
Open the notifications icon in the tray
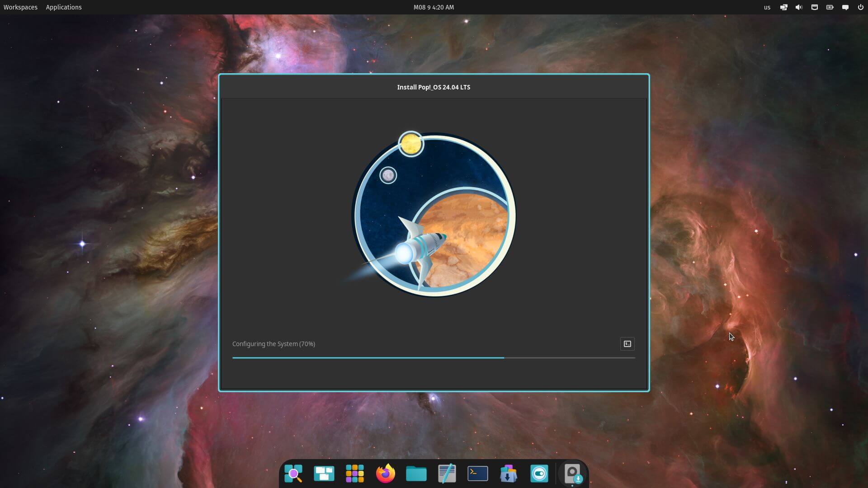pyautogui.click(x=846, y=7)
